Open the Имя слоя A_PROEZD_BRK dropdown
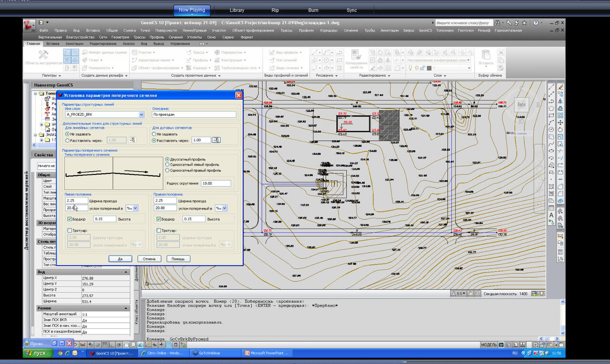Screen dimensions: 610x364 [141, 115]
